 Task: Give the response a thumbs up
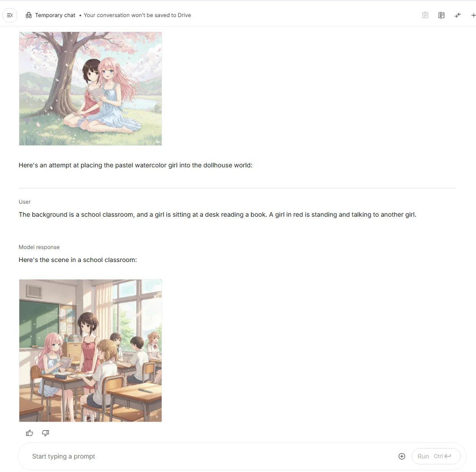(x=30, y=433)
